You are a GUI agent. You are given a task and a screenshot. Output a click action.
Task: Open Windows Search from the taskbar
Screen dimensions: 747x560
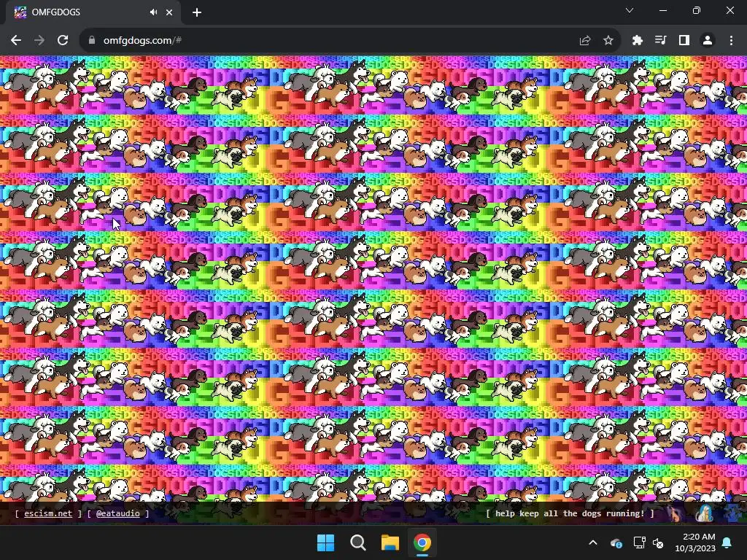pos(357,542)
